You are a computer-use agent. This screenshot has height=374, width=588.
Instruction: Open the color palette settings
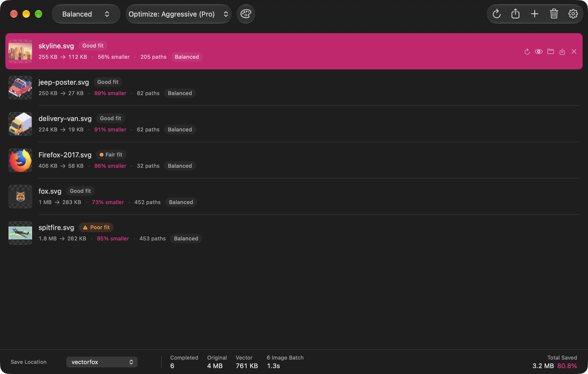tap(246, 14)
